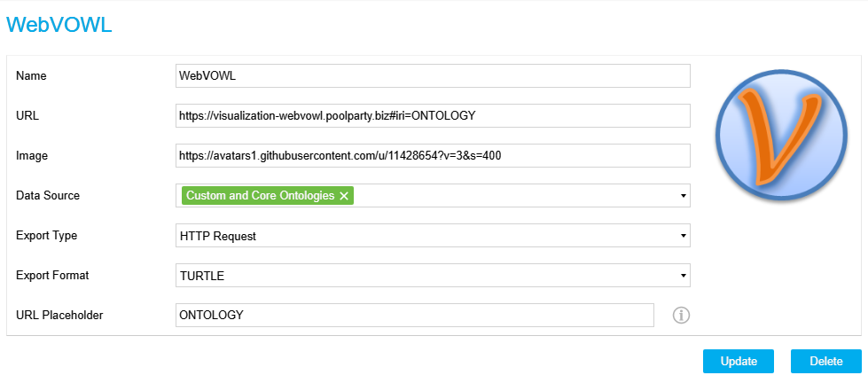
Task: Expand the Data Source dropdown arrow
Action: (x=684, y=196)
